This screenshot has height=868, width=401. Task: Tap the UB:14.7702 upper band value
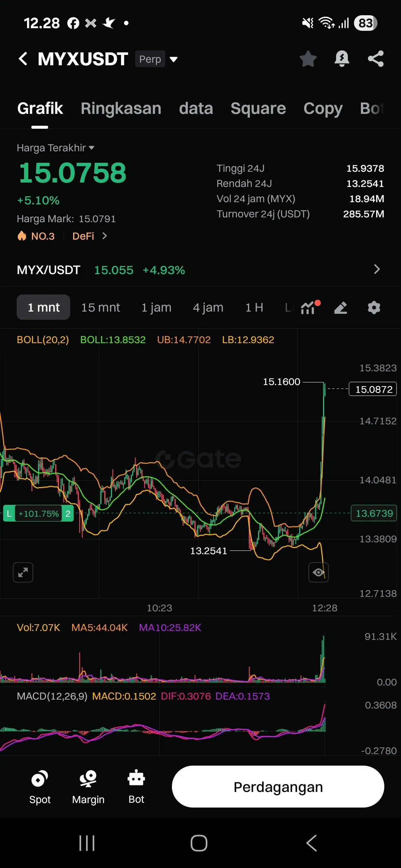pyautogui.click(x=184, y=340)
